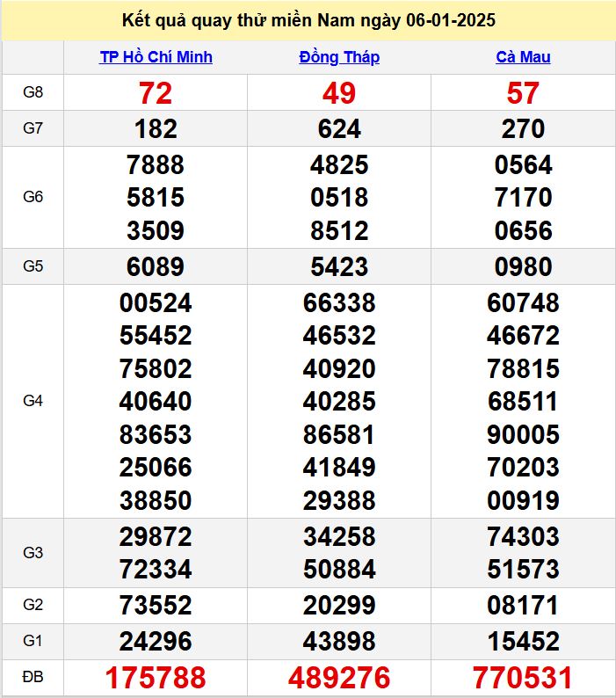Click G4 number 70203
Viewport: 616px width, 698px height.
[x=523, y=467]
